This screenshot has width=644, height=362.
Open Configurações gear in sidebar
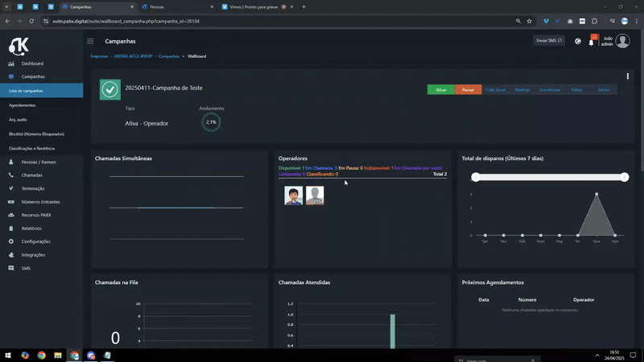point(11,241)
